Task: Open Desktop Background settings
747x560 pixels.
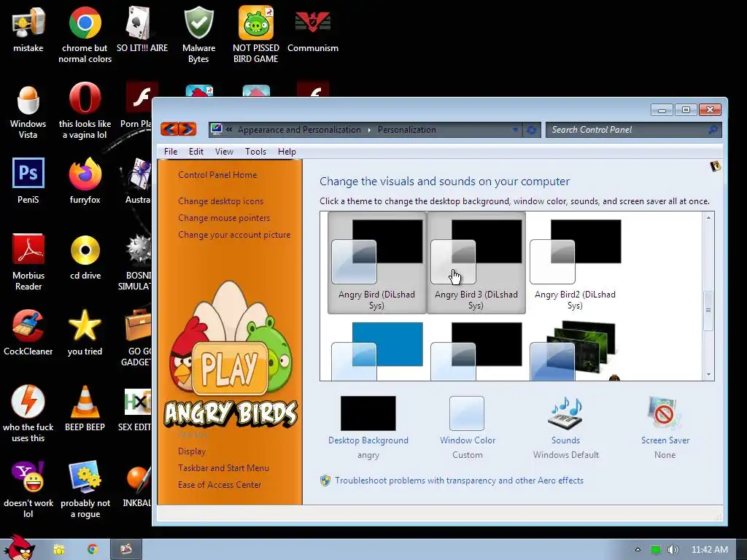Action: 368,427
